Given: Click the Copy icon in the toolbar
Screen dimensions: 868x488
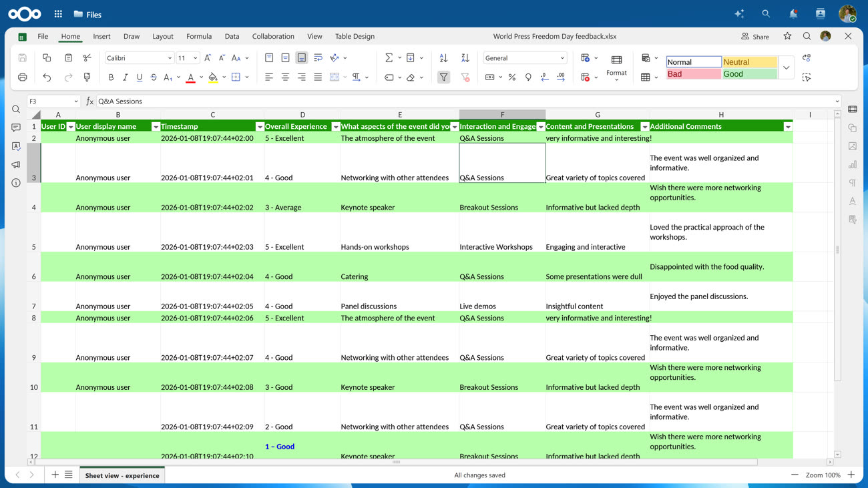Looking at the screenshot, I should 47,58.
